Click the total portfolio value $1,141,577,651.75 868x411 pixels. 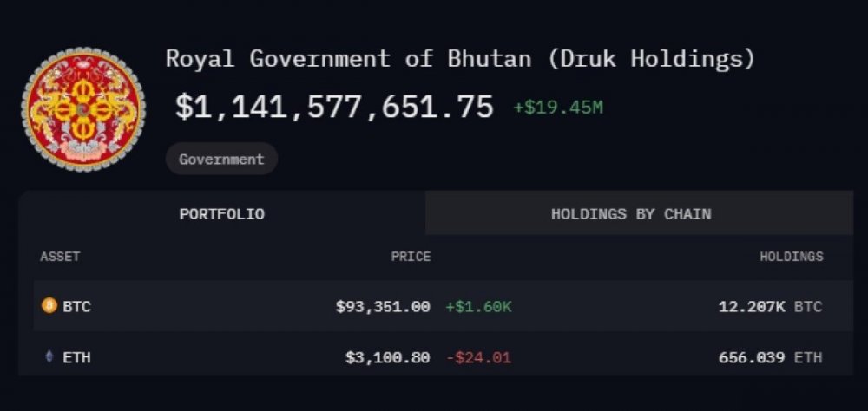pyautogui.click(x=334, y=107)
